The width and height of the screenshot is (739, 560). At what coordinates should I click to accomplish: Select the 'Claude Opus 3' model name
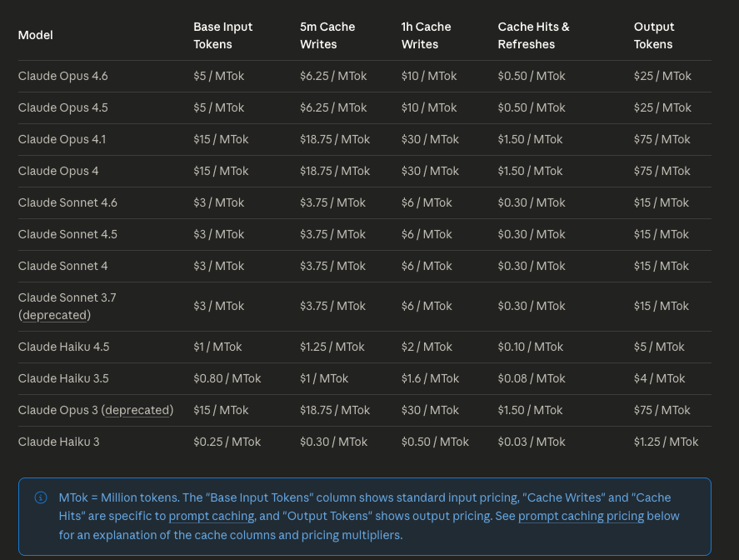[58, 410]
